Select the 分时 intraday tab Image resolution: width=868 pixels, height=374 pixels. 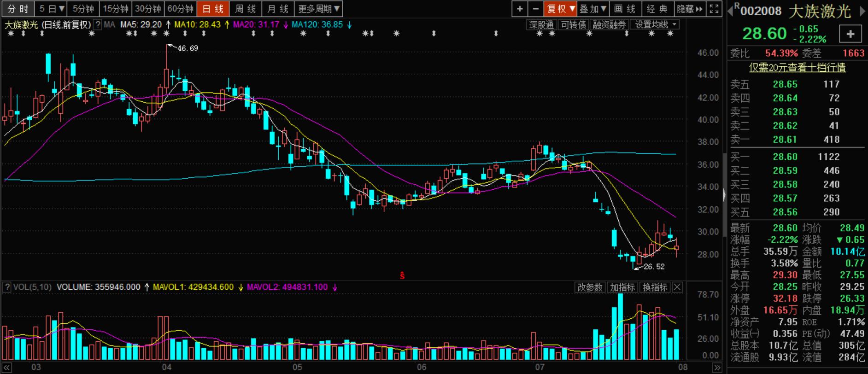pos(18,9)
